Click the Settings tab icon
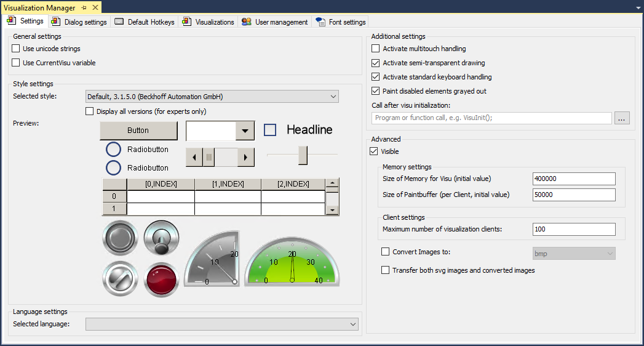Screen dimensions: 644x346 pos(12,20)
